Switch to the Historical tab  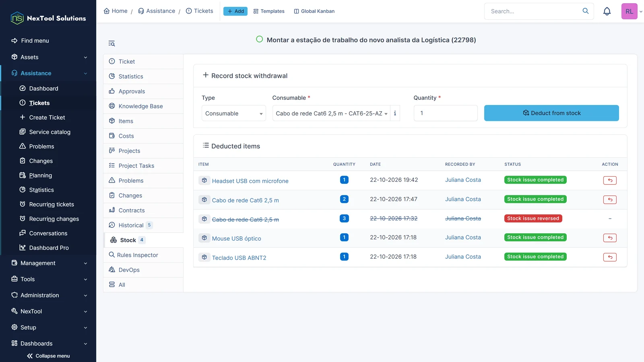pyautogui.click(x=143, y=225)
